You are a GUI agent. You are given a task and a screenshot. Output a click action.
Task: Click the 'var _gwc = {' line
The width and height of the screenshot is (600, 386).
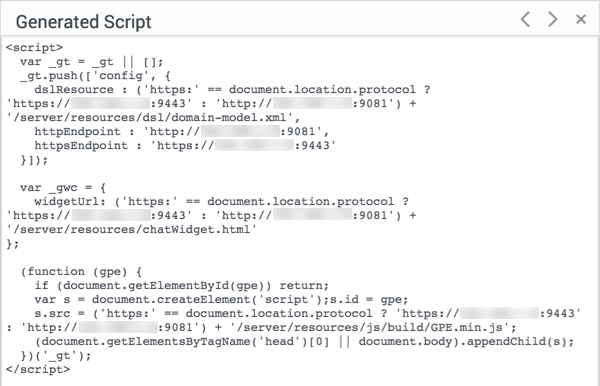click(x=63, y=188)
